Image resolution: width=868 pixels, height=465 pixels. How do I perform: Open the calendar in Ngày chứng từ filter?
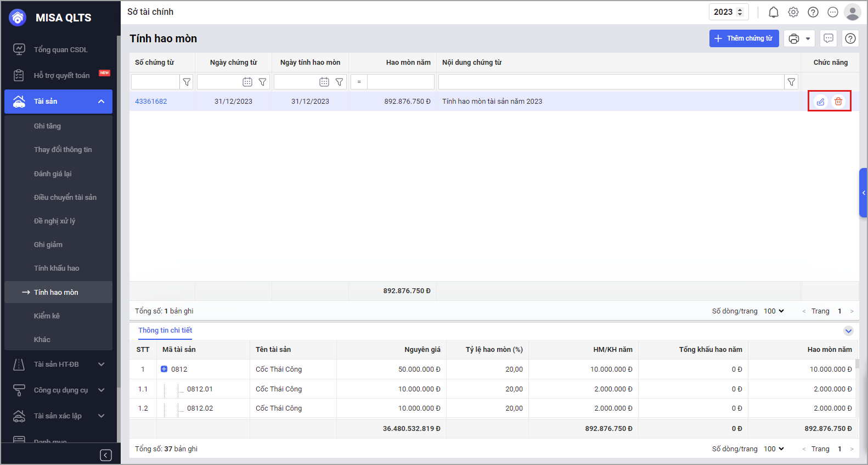[x=247, y=82]
